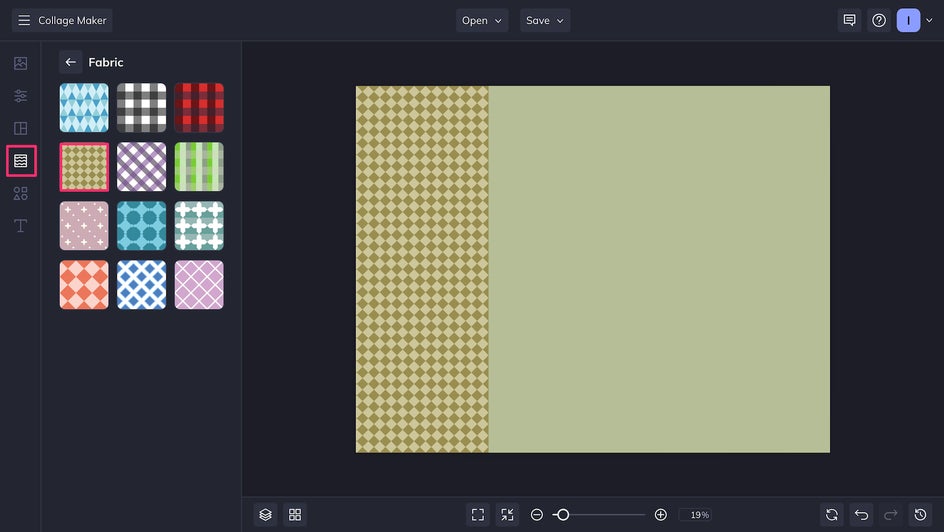The width and height of the screenshot is (944, 532).
Task: Click the Collage Maker title text
Action: [72, 20]
